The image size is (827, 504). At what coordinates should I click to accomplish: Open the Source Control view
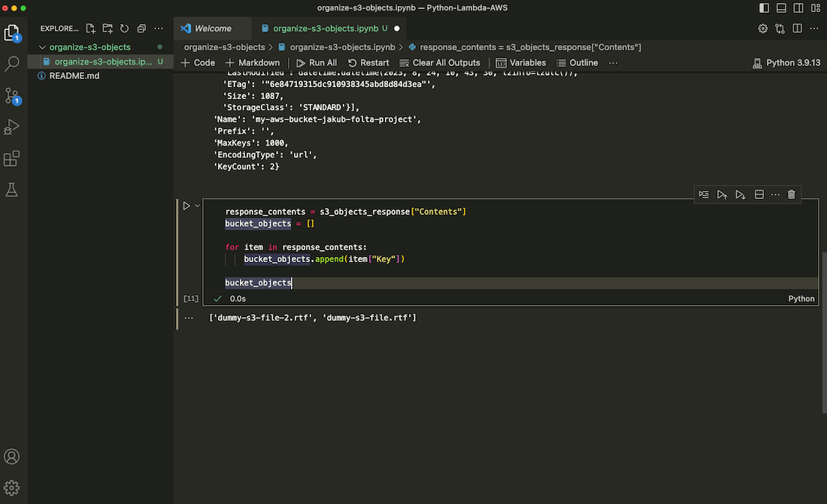pyautogui.click(x=12, y=95)
